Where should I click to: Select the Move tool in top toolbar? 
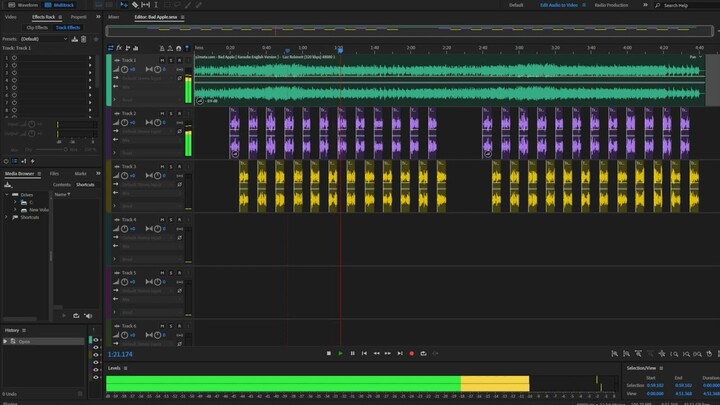(124, 5)
